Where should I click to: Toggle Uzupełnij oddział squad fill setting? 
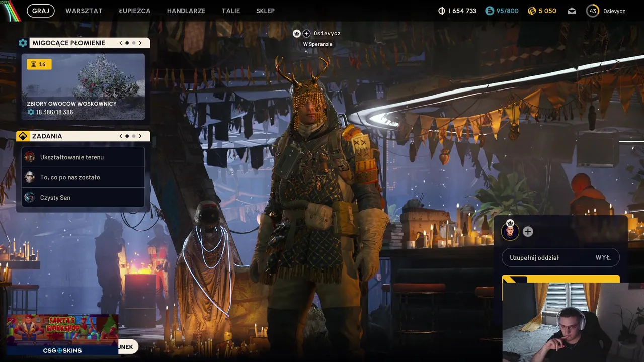click(560, 257)
